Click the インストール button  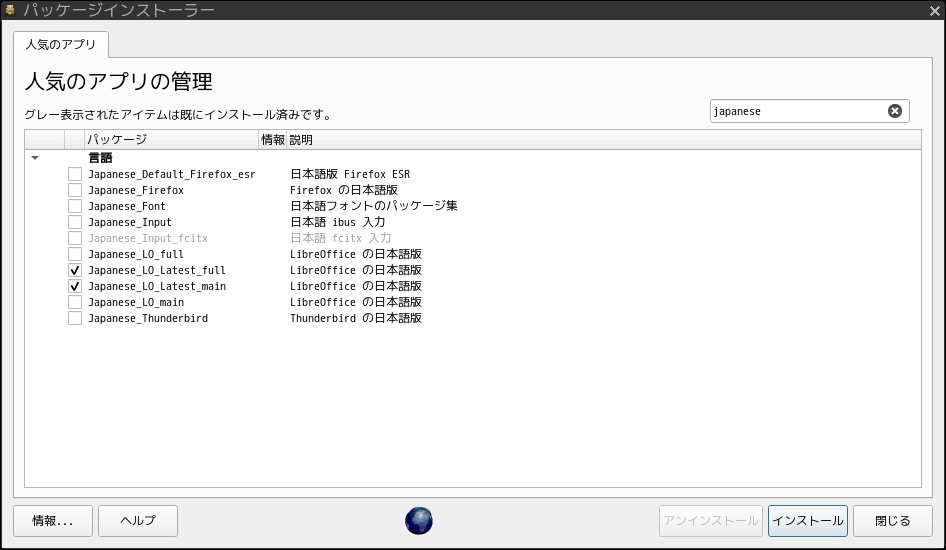point(808,520)
